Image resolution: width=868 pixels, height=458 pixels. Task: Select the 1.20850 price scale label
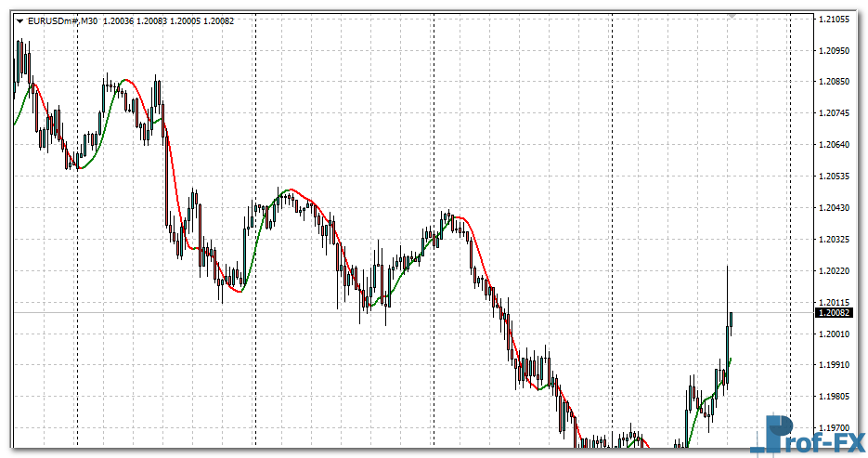tap(836, 82)
